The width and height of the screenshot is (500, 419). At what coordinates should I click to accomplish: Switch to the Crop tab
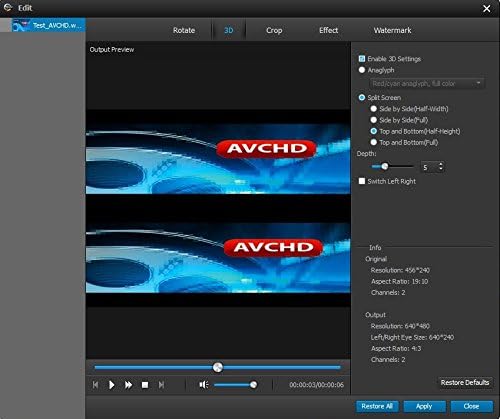274,30
